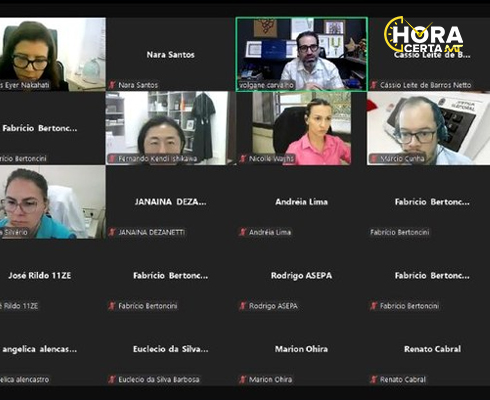Viewport: 490px width, 400px height.
Task: Click the small 'alencastro' name label
Action: point(32,379)
